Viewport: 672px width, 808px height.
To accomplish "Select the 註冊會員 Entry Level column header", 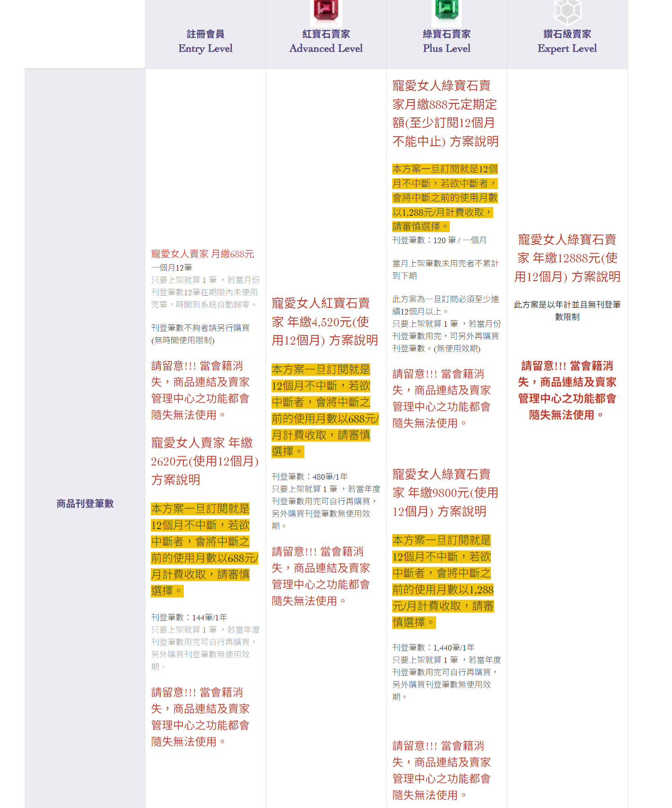I will coord(205,41).
